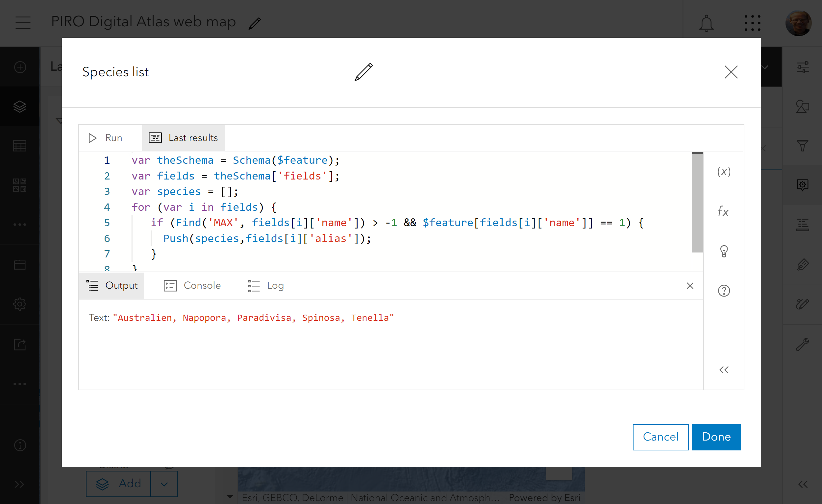Edit the Species list title pencil
The height and width of the screenshot is (504, 822).
coord(363,72)
